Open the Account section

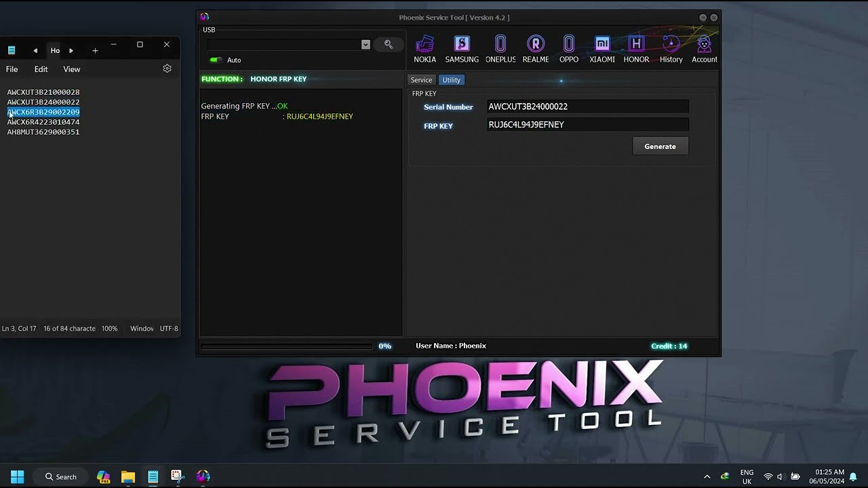[x=705, y=49]
